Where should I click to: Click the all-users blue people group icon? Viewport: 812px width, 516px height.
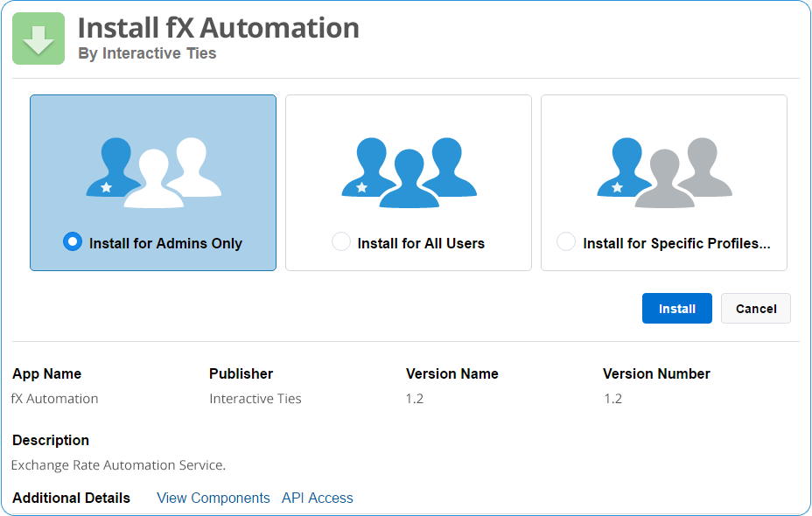pyautogui.click(x=409, y=173)
